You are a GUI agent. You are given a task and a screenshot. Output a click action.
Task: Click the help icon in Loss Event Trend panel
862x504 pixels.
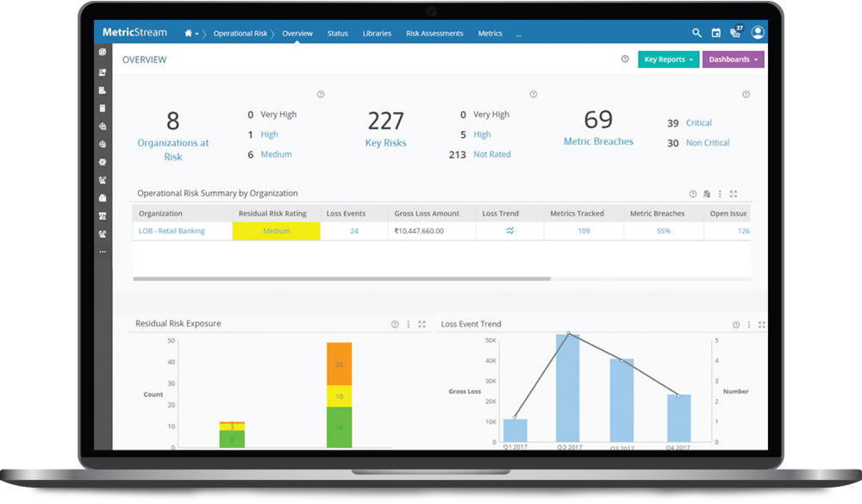[x=736, y=325]
